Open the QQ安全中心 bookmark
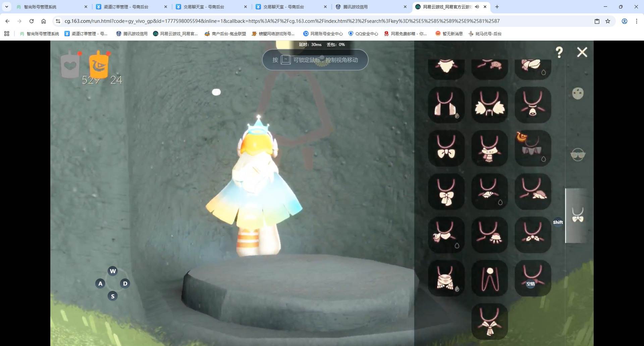The height and width of the screenshot is (346, 644). pyautogui.click(x=363, y=34)
